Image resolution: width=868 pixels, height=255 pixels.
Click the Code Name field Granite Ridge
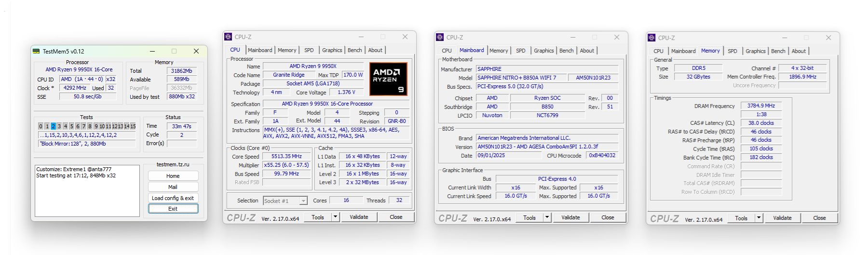pyautogui.click(x=288, y=75)
